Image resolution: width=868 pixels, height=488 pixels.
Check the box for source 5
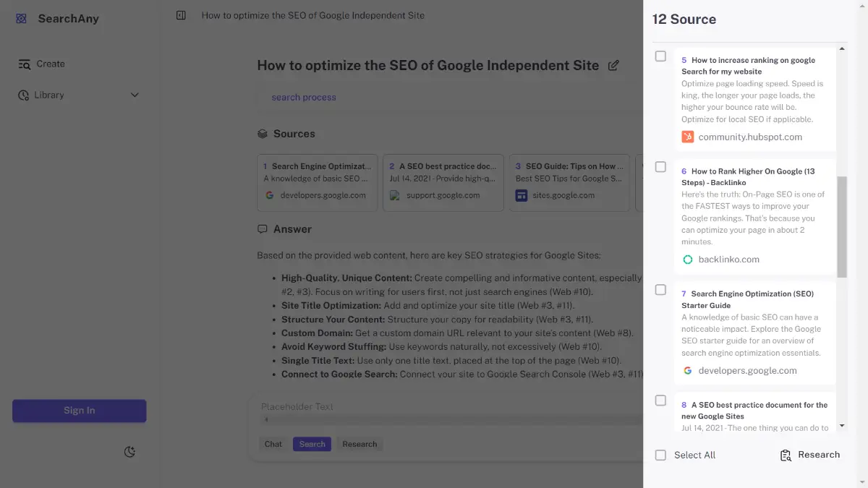pyautogui.click(x=660, y=56)
